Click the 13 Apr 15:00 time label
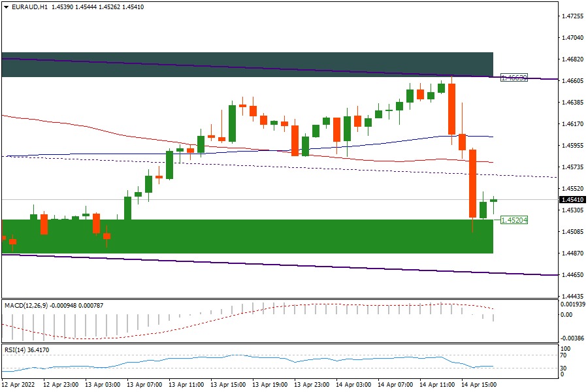The image size is (588, 392). (x=227, y=385)
